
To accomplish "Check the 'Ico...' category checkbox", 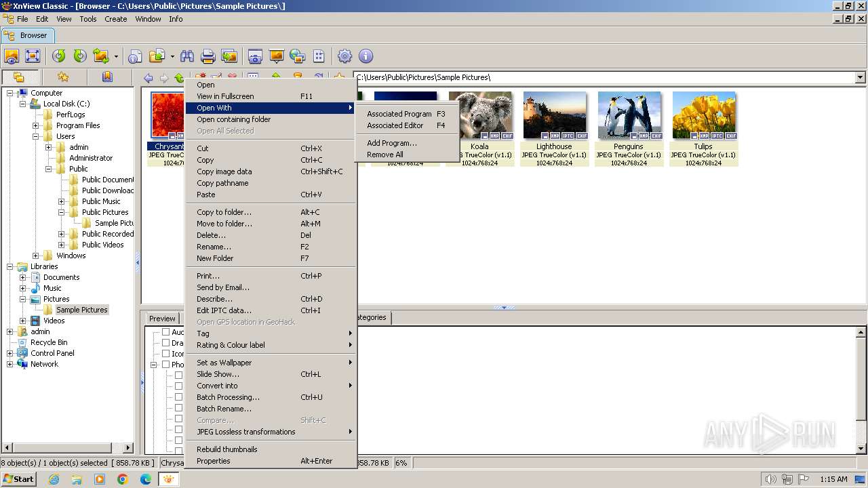I will tap(165, 354).
